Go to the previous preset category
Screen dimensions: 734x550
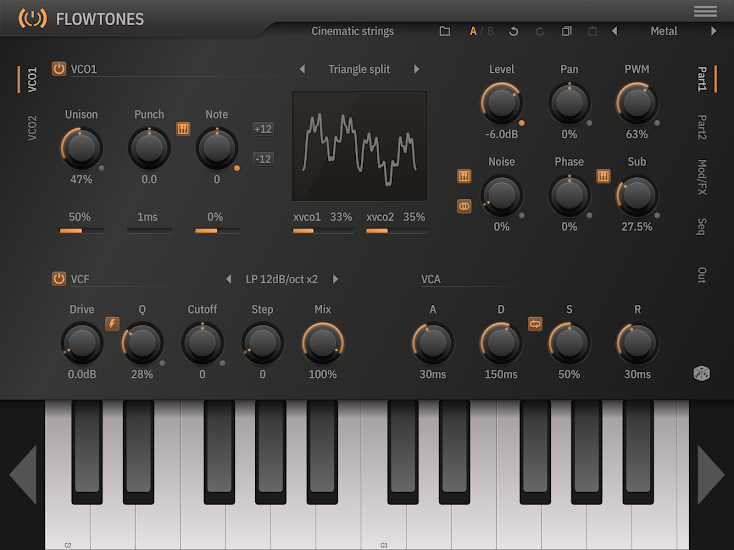click(615, 31)
